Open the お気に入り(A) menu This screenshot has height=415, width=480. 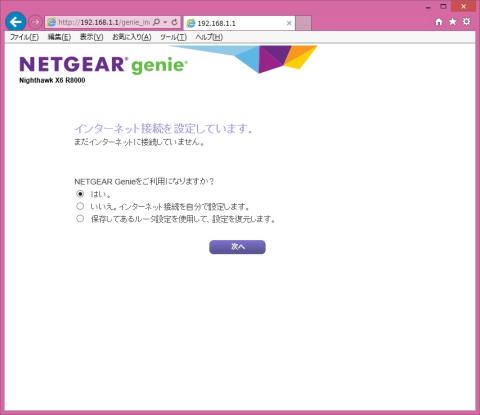(131, 37)
